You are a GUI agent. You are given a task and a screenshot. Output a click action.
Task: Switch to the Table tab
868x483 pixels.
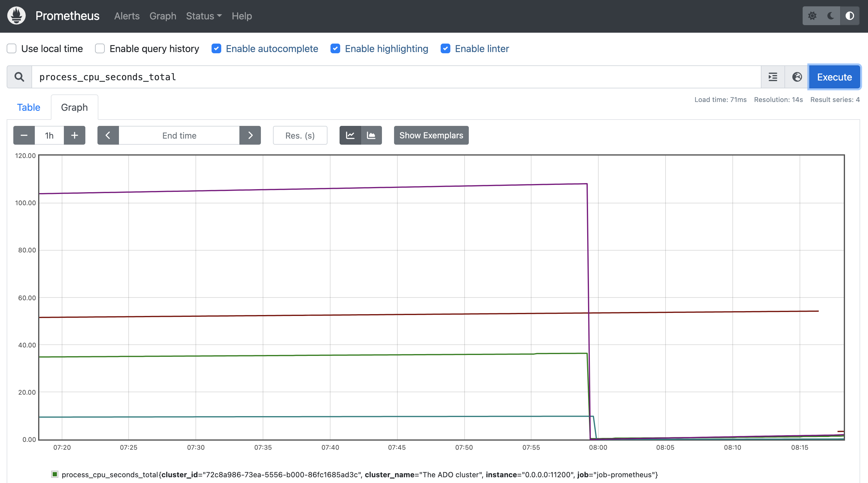pos(29,107)
